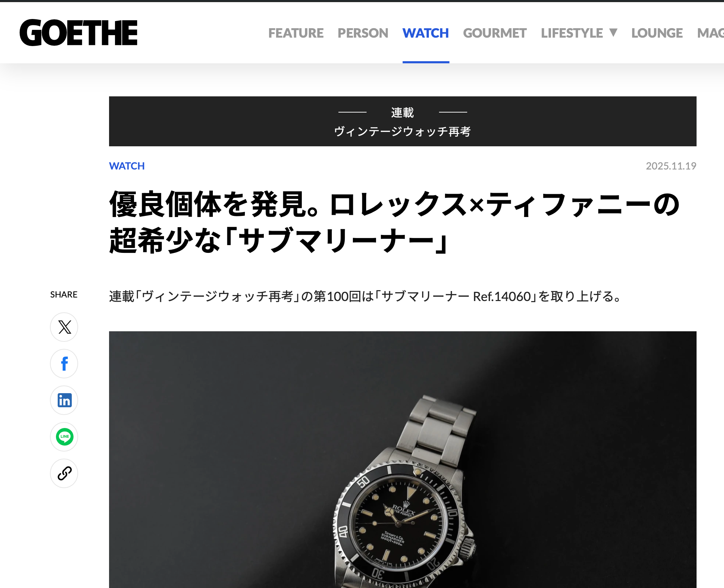
Task: Copy article link with chain icon
Action: coord(64,473)
